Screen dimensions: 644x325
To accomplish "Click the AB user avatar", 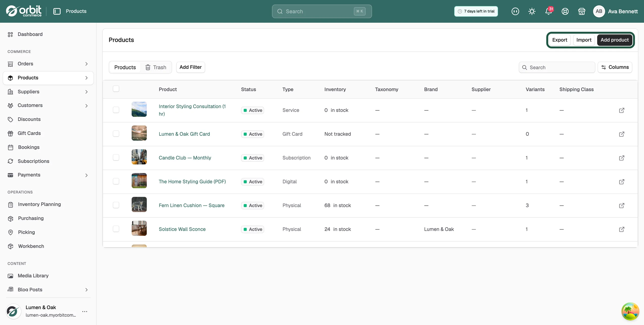I will (x=599, y=11).
